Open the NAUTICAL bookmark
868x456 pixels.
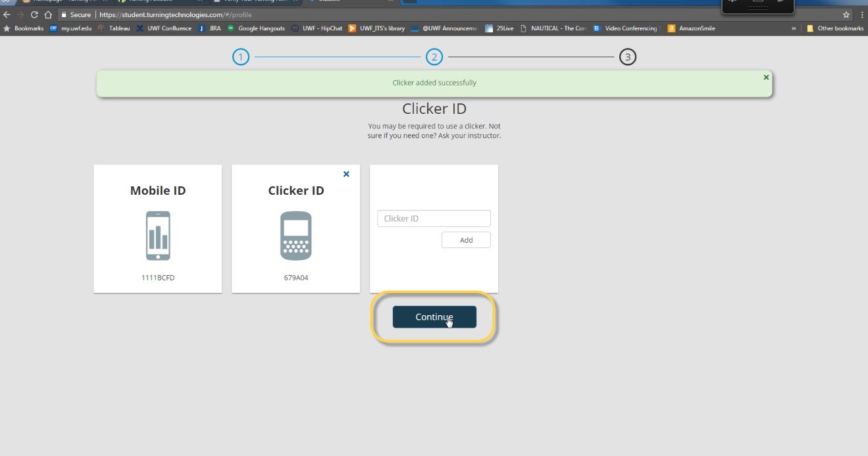[x=553, y=28]
